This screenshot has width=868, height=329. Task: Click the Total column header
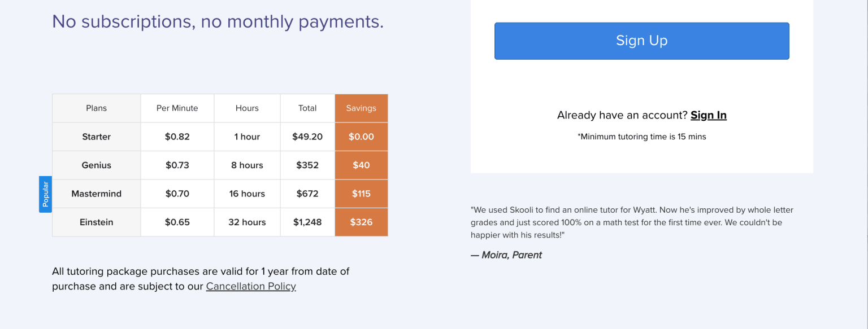(307, 108)
